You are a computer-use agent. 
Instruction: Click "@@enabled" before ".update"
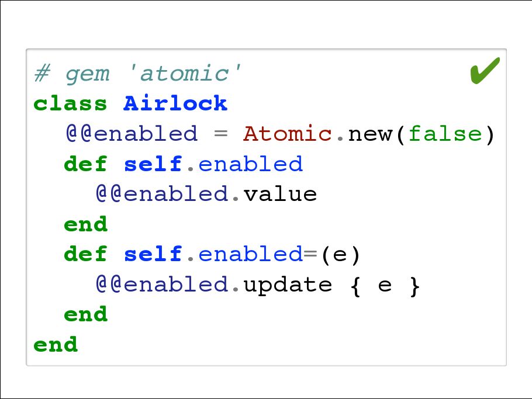pos(161,284)
